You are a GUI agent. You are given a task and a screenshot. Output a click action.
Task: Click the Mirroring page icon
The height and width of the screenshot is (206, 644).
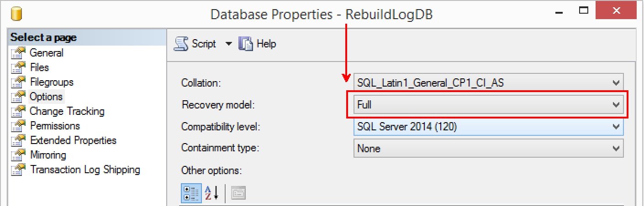point(18,155)
